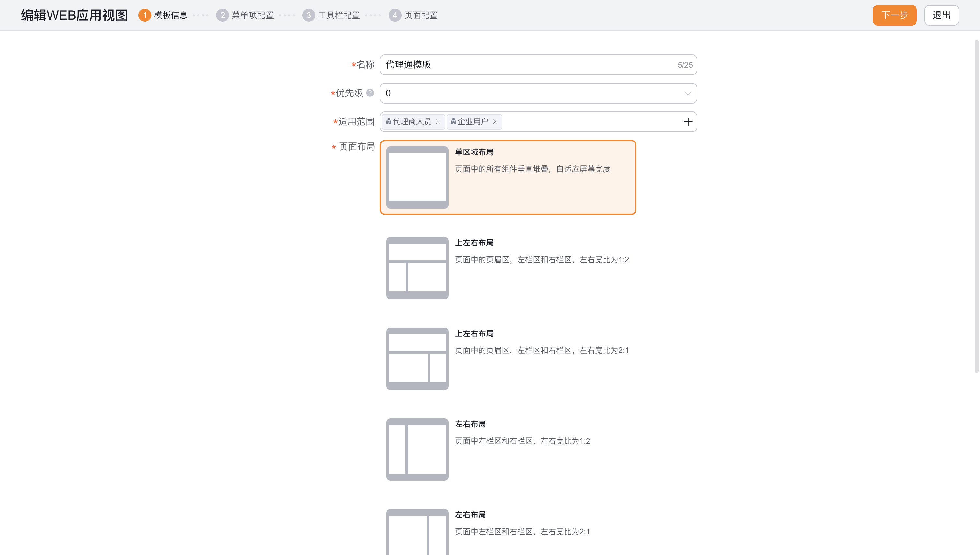This screenshot has width=980, height=555.
Task: Click text 页面中的页眉区，左栏区和右栏区，左右宽比为2:1
Action: 542,350
